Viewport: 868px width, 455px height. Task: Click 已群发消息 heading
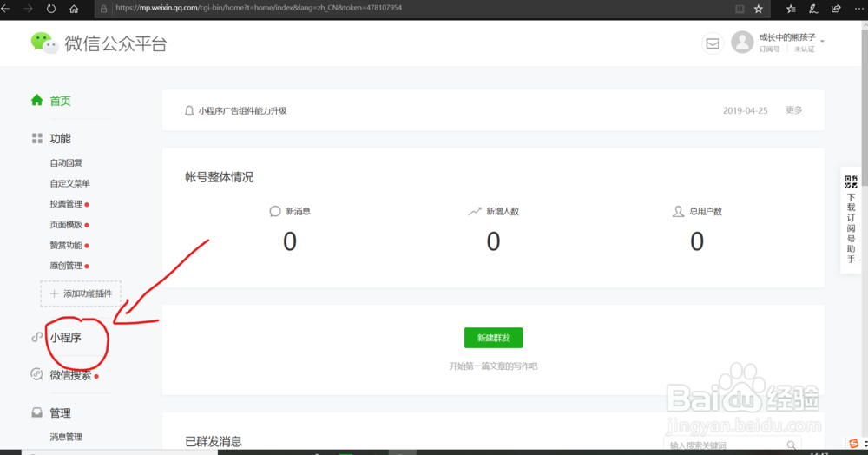214,442
